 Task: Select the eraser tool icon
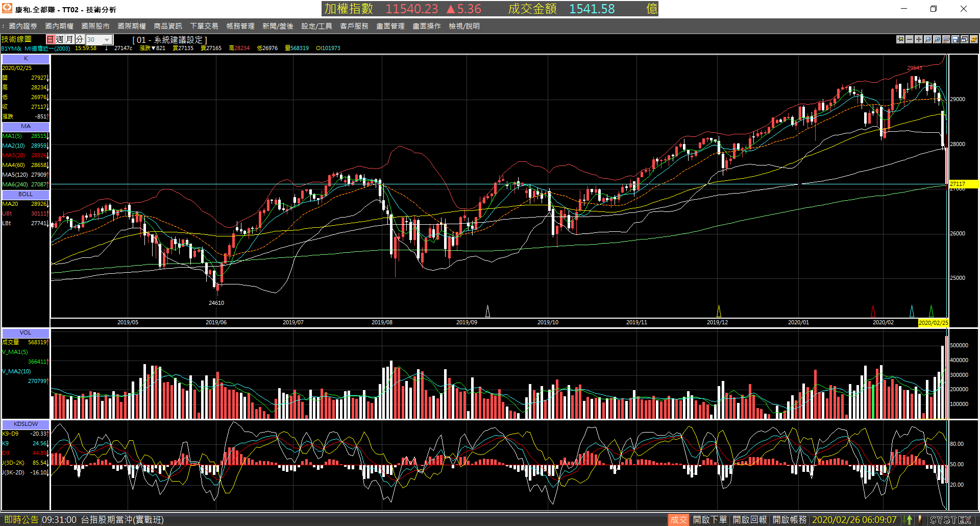click(x=946, y=39)
